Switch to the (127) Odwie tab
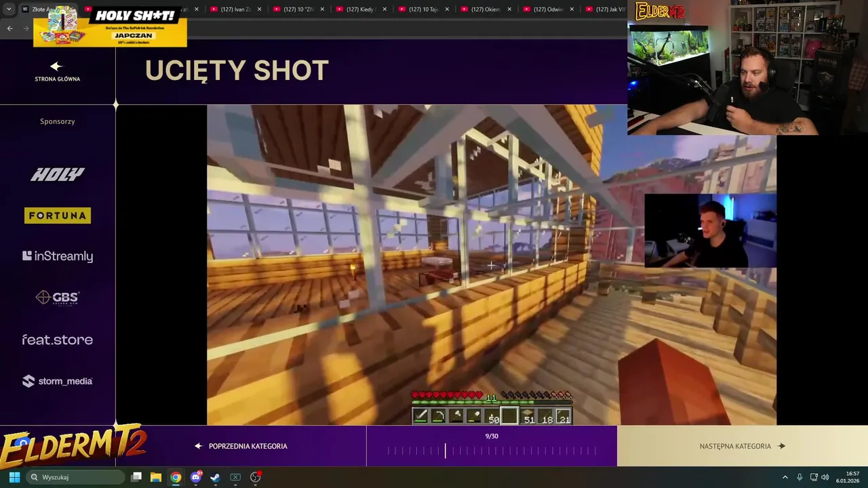The width and height of the screenshot is (868, 488). 547,9
